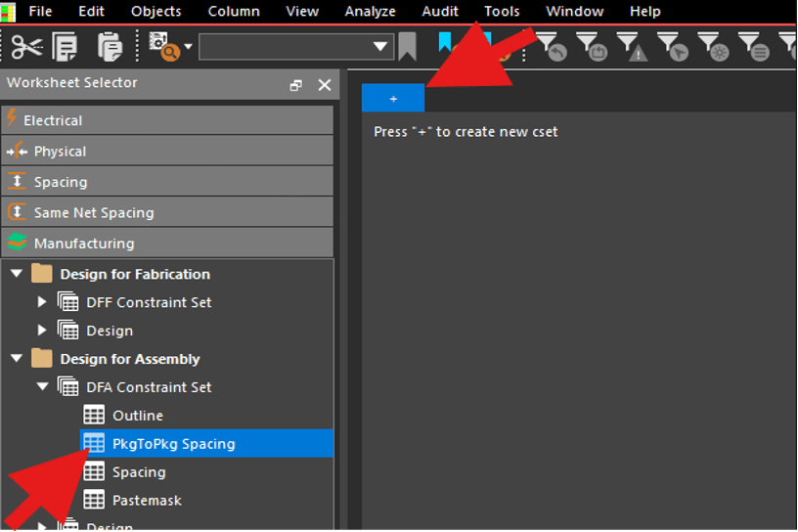Click the Find object search icon

pos(163,47)
